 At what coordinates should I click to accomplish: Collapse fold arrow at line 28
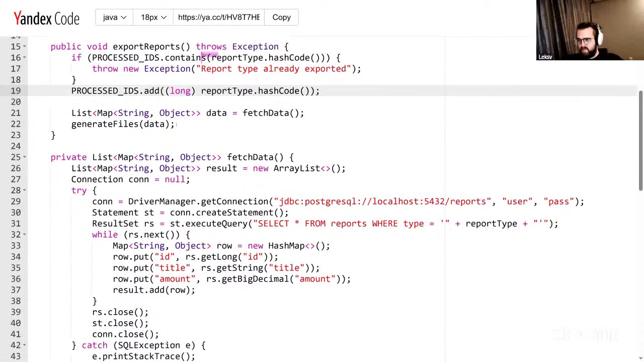click(x=24, y=191)
